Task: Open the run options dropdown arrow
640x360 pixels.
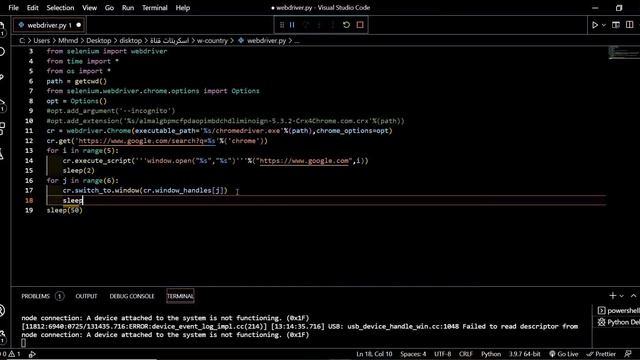Action: pos(604,25)
